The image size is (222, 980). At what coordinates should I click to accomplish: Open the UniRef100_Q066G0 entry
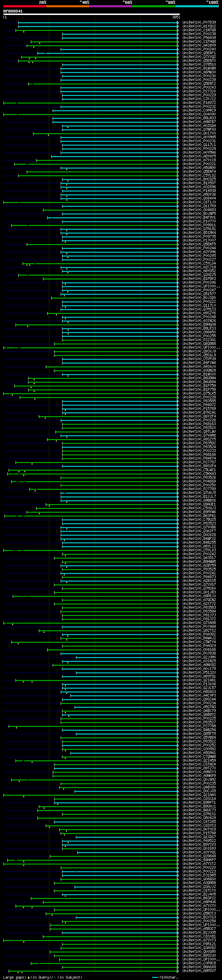[199, 879]
